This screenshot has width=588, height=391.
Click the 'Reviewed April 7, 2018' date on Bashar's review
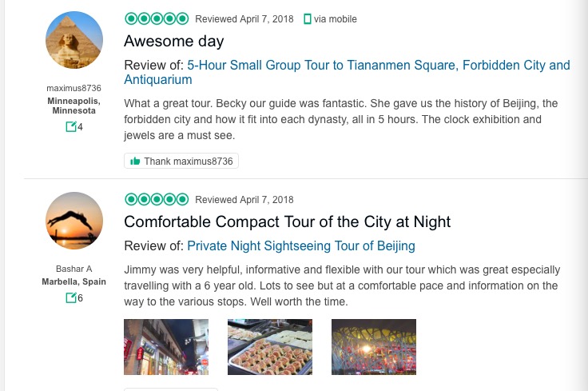pyautogui.click(x=244, y=200)
